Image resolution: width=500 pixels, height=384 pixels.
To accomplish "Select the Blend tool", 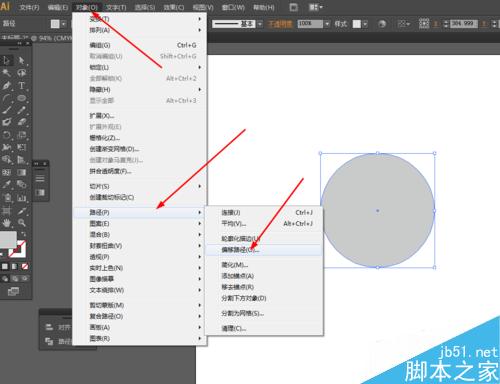I will pyautogui.click(x=21, y=185).
